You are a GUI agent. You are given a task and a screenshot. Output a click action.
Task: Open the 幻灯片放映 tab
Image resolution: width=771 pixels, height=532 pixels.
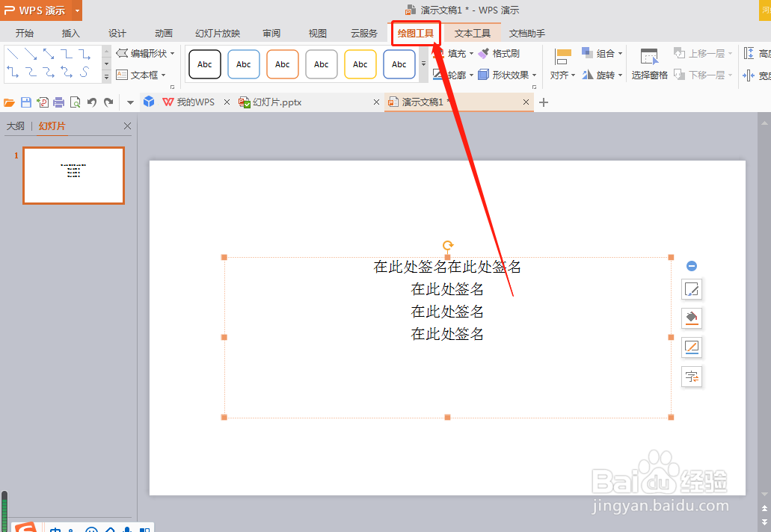pos(218,33)
